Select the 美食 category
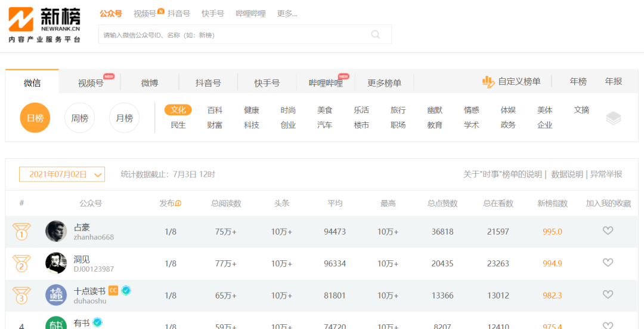Screen dimensions: 644x329 [324, 110]
